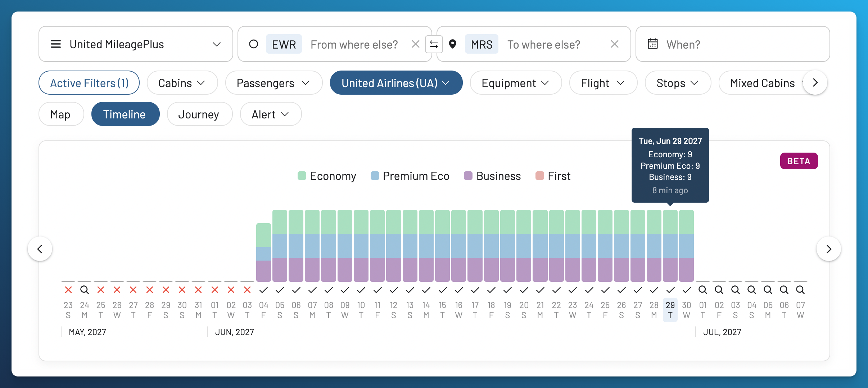868x388 pixels.
Task: Click the June 10 availability bar
Action: [361, 246]
